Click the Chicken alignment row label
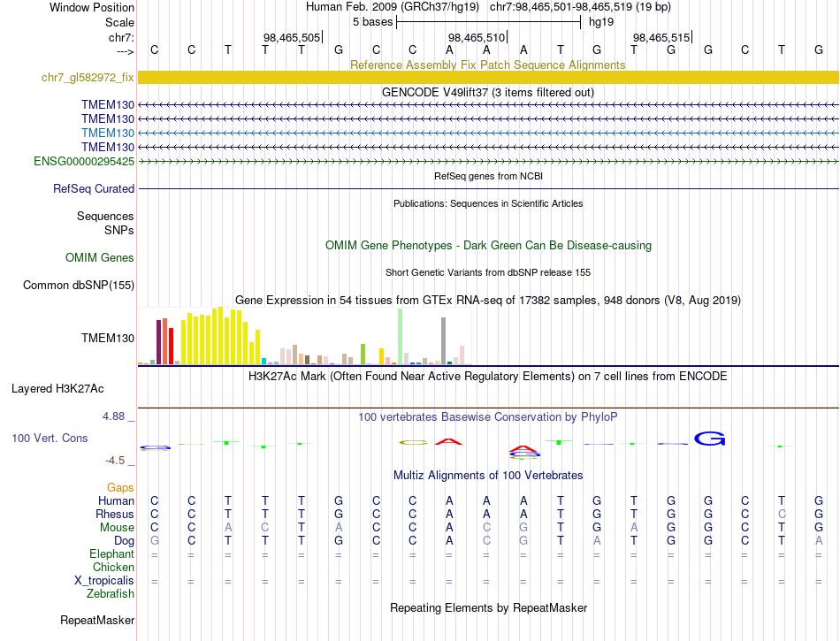This screenshot has width=840, height=641. [x=113, y=567]
